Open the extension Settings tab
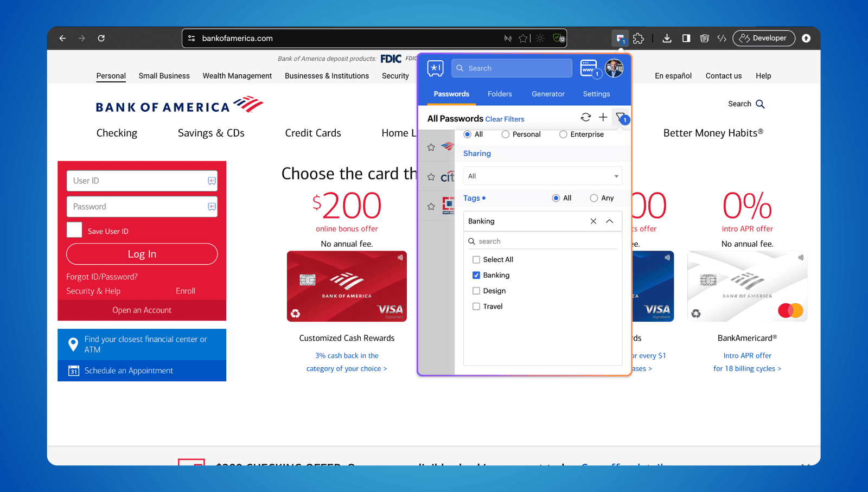The height and width of the screenshot is (492, 868). tap(596, 94)
